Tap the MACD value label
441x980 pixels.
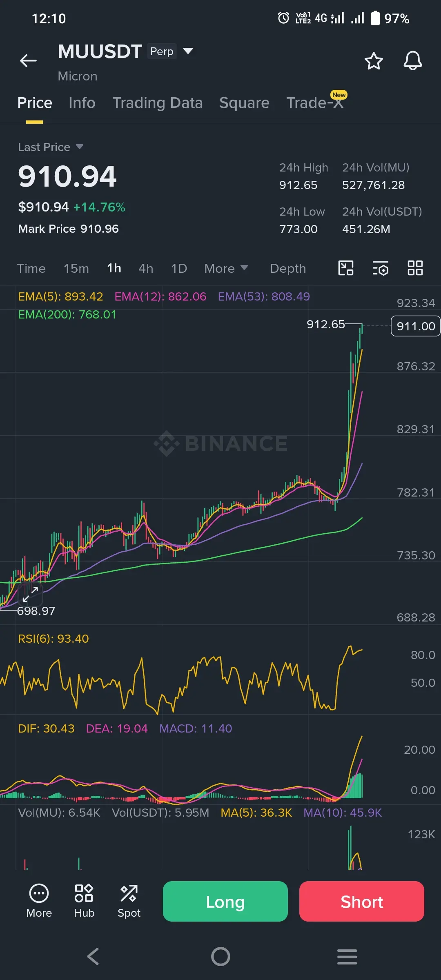(196, 728)
